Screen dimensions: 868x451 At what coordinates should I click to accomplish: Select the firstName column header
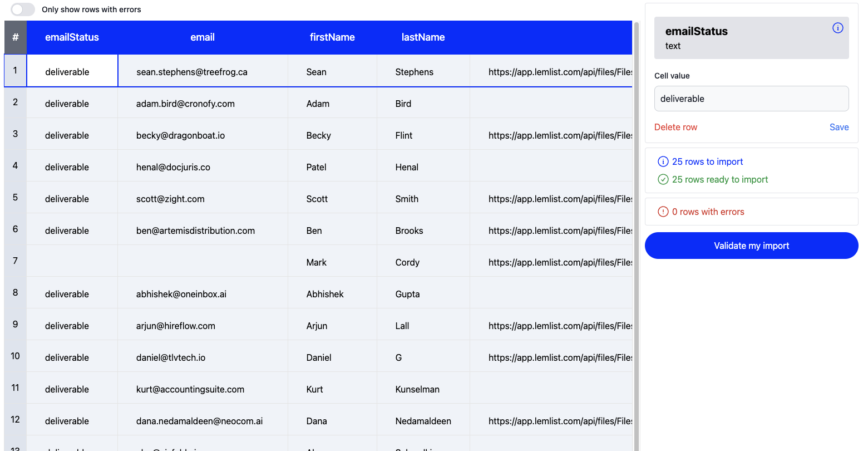pos(332,37)
